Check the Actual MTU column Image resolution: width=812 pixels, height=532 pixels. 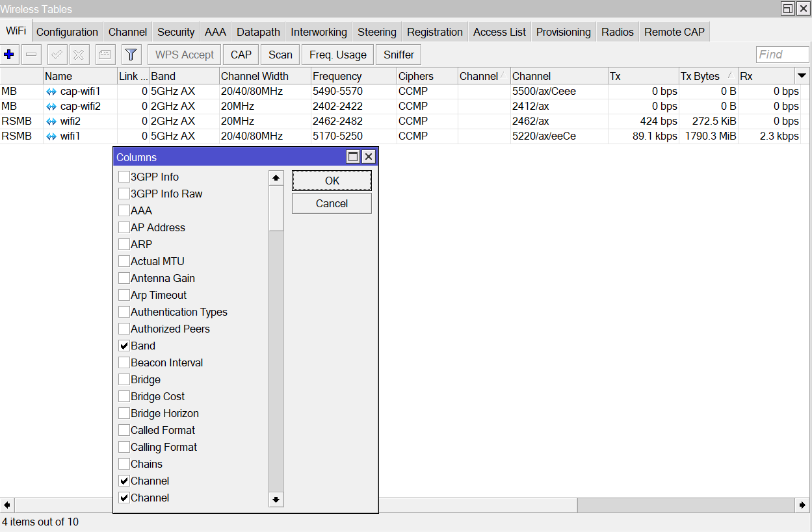pyautogui.click(x=124, y=261)
